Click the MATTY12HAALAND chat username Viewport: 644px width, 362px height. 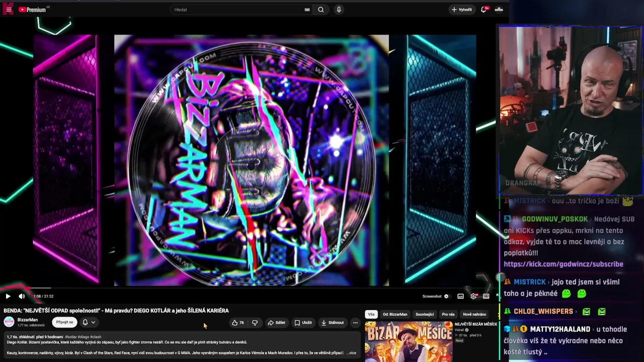tap(560, 329)
